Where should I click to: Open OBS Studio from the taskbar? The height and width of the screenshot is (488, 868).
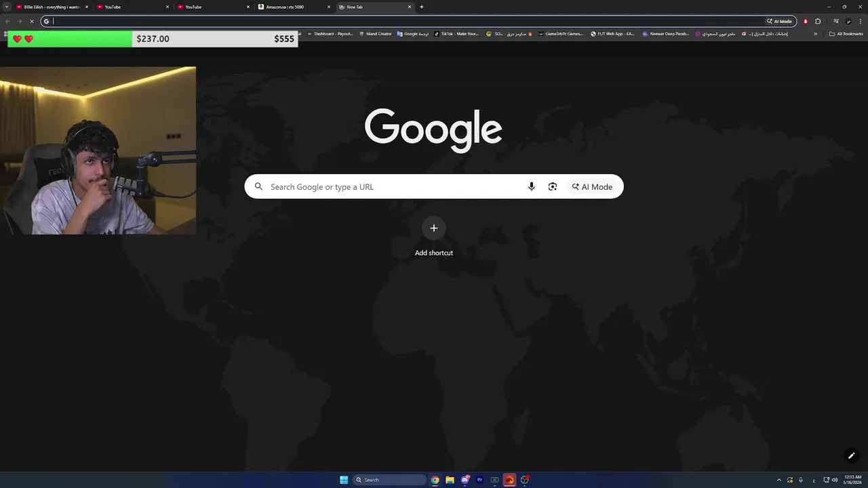[524, 480]
